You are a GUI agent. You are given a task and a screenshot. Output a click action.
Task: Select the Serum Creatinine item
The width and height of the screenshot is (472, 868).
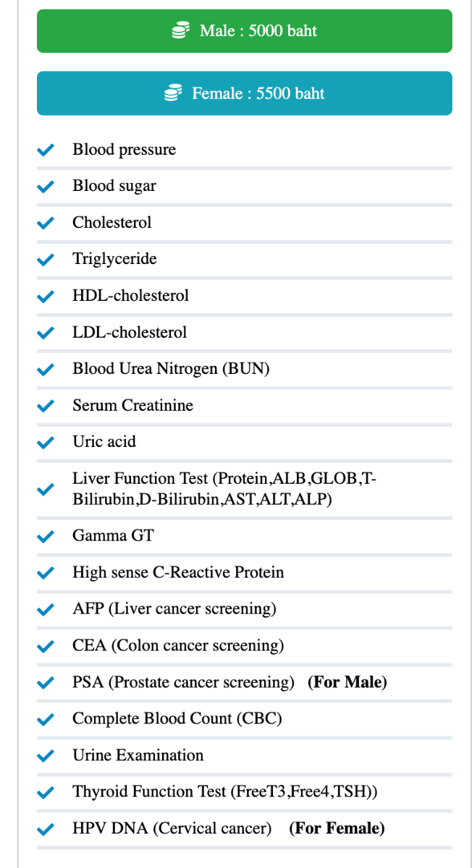tap(132, 406)
